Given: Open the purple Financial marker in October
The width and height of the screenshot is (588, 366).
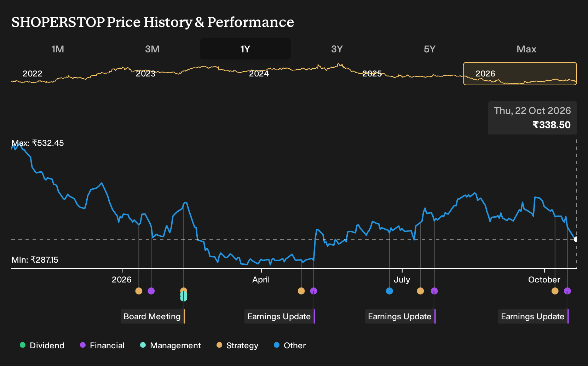Looking at the screenshot, I should pos(567,291).
